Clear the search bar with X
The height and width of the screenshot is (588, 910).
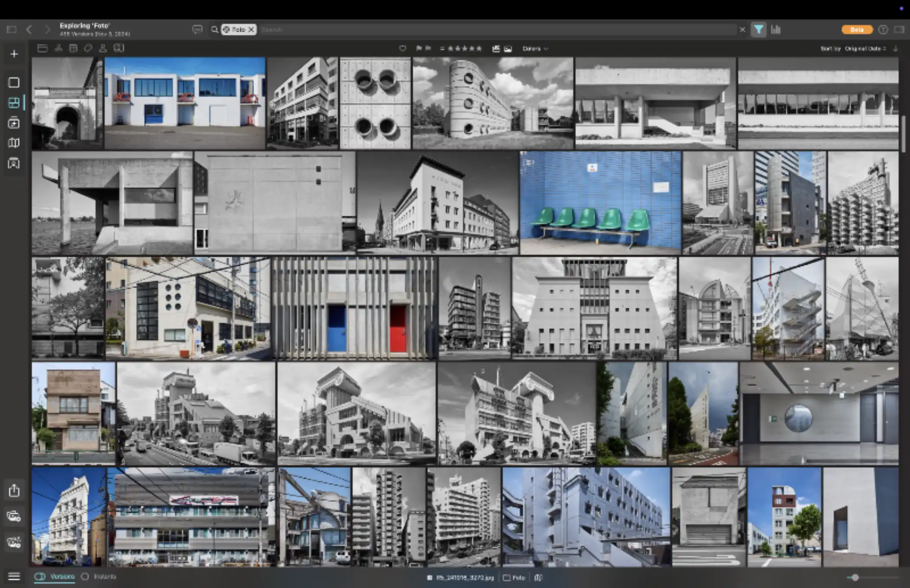(x=742, y=29)
